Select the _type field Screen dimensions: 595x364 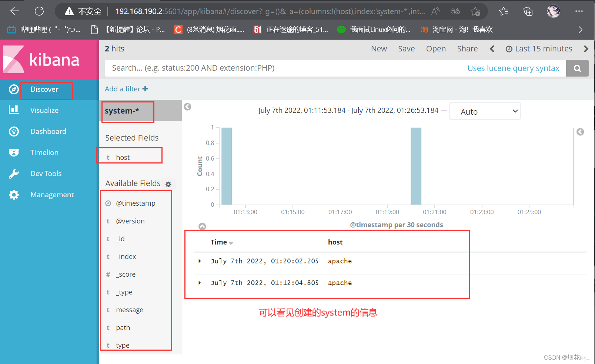124,292
